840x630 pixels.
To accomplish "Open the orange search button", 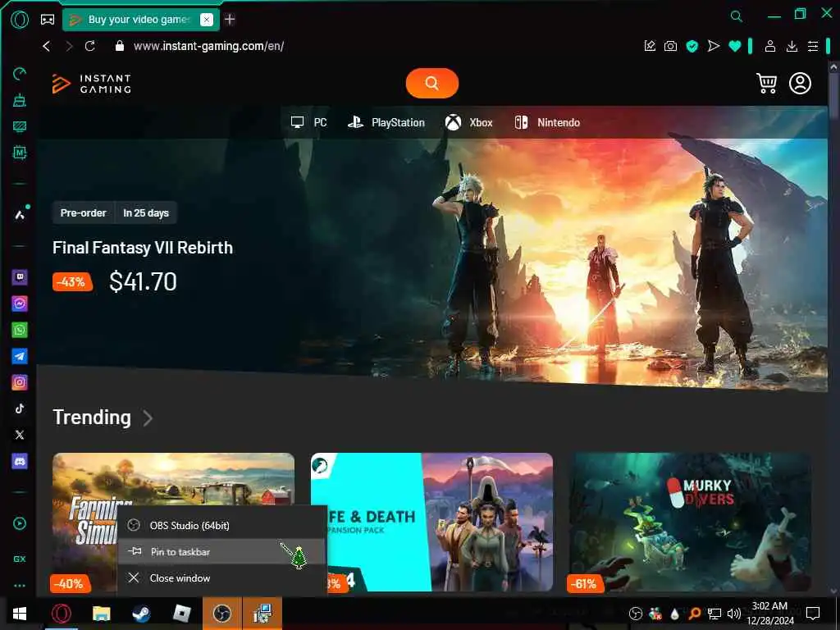I will pyautogui.click(x=431, y=83).
